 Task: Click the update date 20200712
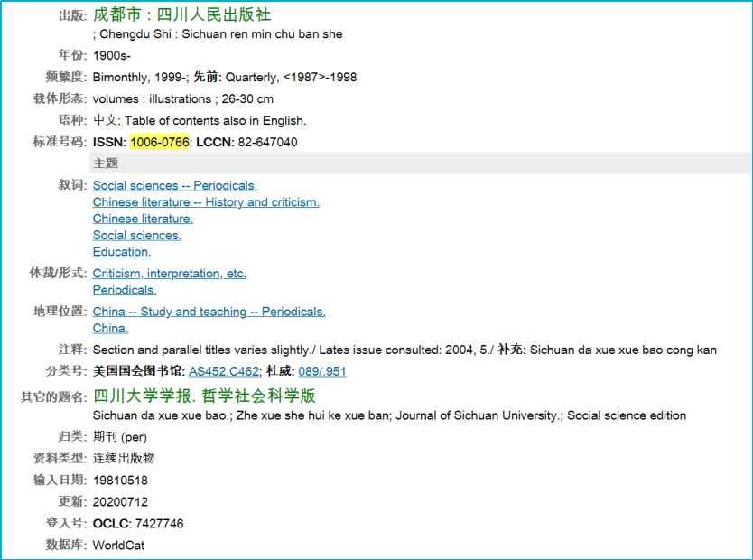pyautogui.click(x=120, y=502)
